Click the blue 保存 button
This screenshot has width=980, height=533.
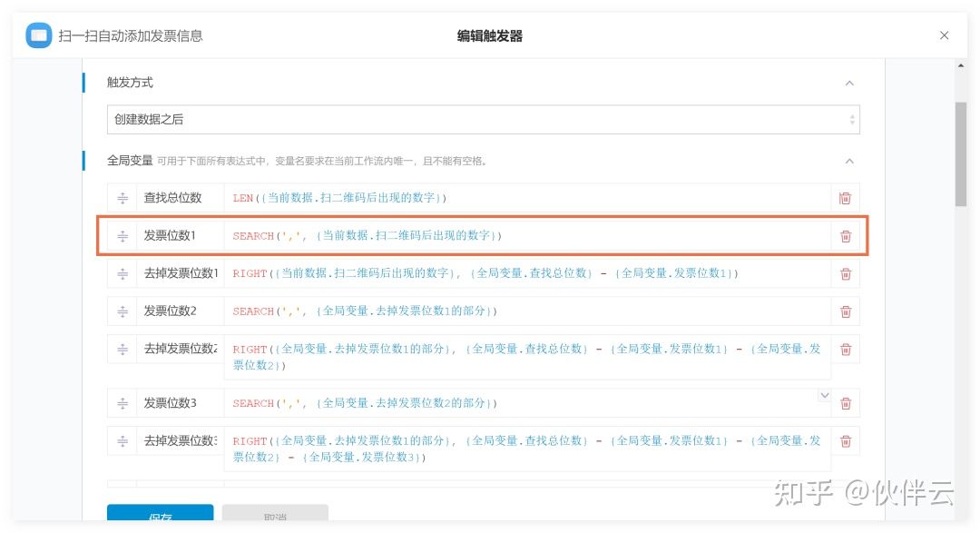(160, 513)
